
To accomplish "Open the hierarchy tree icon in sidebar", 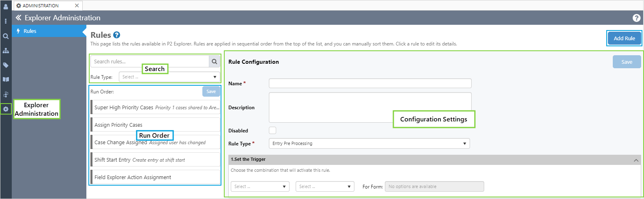I will 6,51.
